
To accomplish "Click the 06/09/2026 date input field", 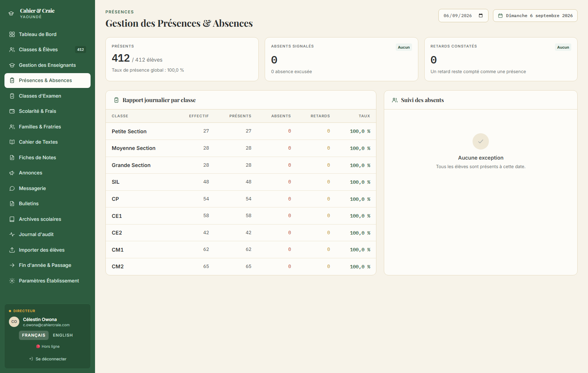I will (463, 16).
